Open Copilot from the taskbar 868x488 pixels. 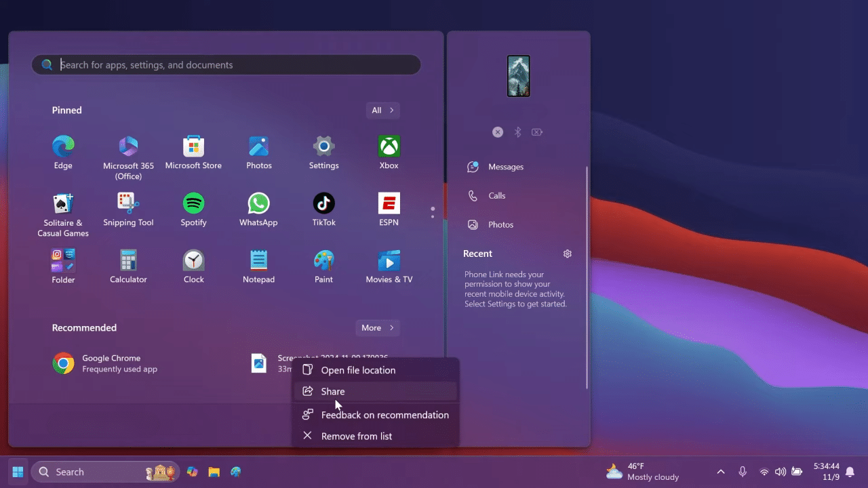[x=193, y=472]
